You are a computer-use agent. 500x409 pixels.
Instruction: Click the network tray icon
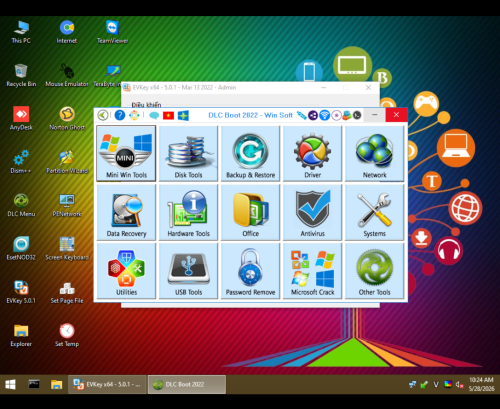412,385
